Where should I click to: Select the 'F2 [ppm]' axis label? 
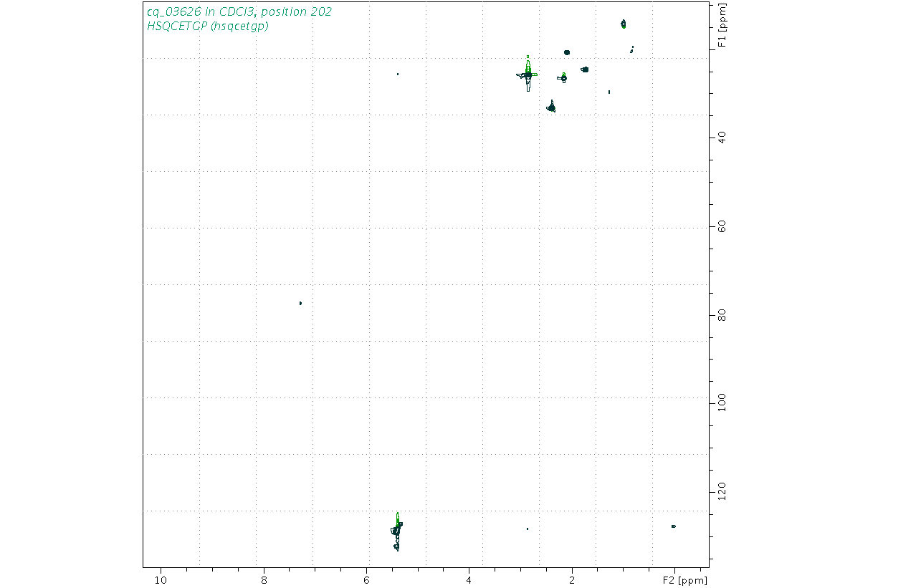(x=684, y=579)
